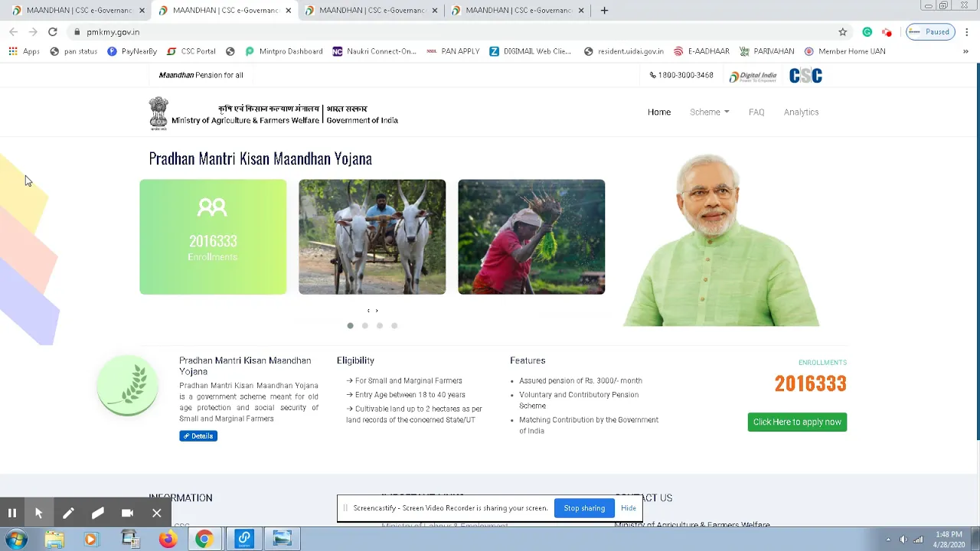Close the second MAANDHAN tab
The height and width of the screenshot is (551, 980).
(289, 11)
